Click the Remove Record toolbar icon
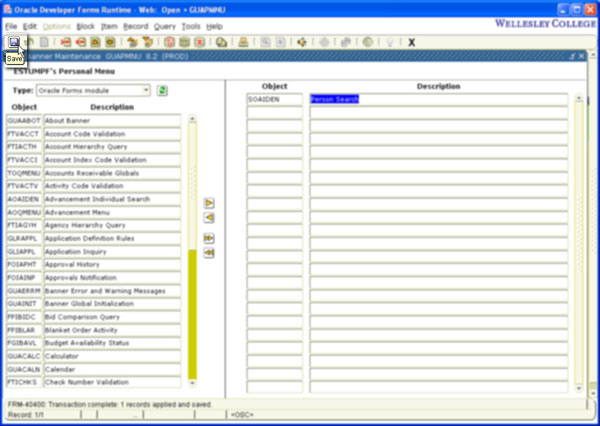This screenshot has width=600, height=426. click(81, 42)
